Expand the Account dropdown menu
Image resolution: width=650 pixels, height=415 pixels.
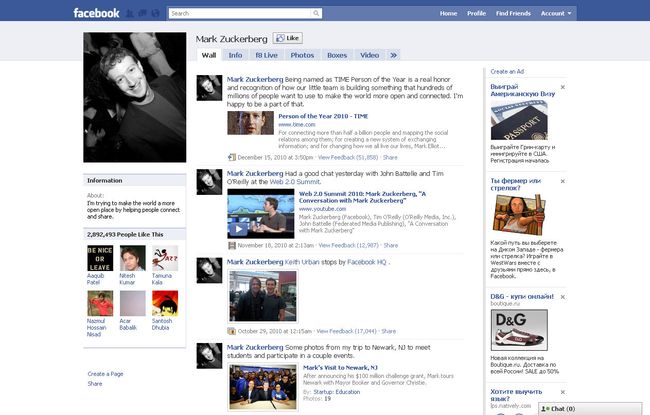555,13
